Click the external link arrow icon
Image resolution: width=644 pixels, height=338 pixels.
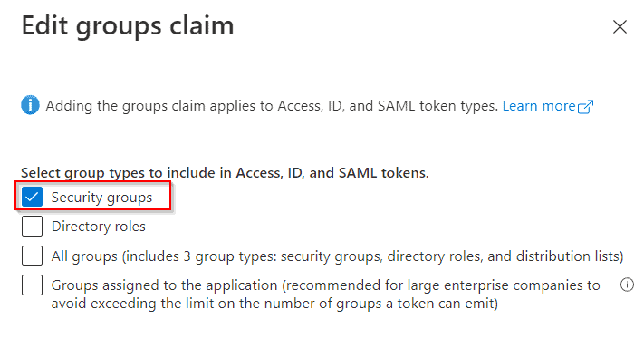586,106
